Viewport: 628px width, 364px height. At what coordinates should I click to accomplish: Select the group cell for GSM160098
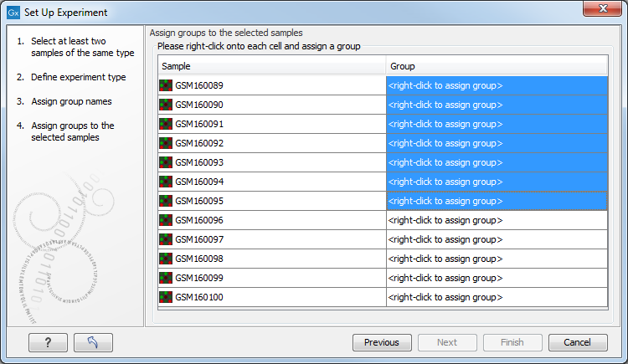497,259
